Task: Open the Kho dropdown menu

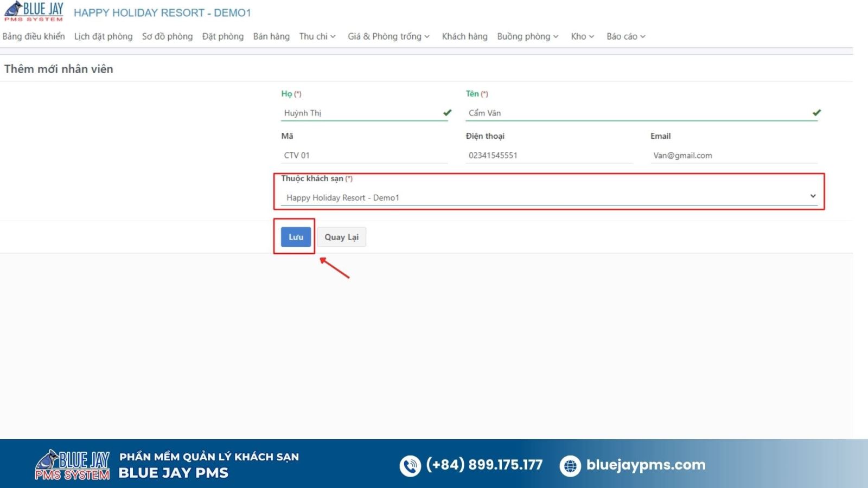Action: pos(581,36)
